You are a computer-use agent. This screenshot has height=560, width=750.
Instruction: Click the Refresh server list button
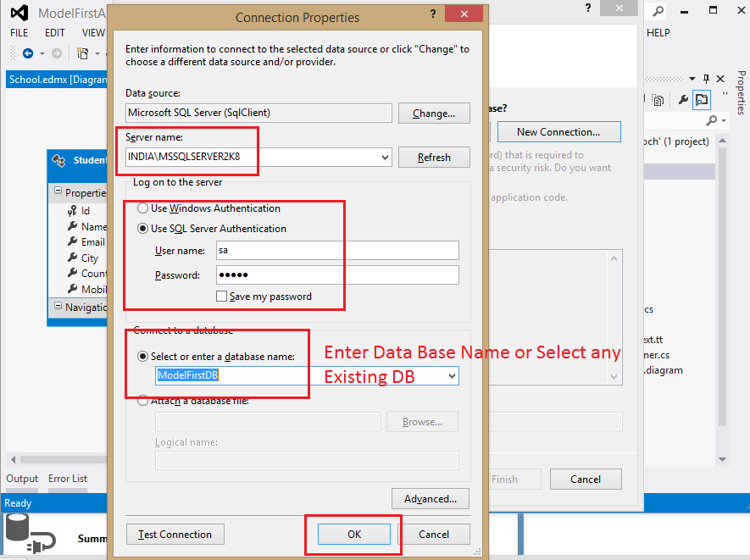434,158
